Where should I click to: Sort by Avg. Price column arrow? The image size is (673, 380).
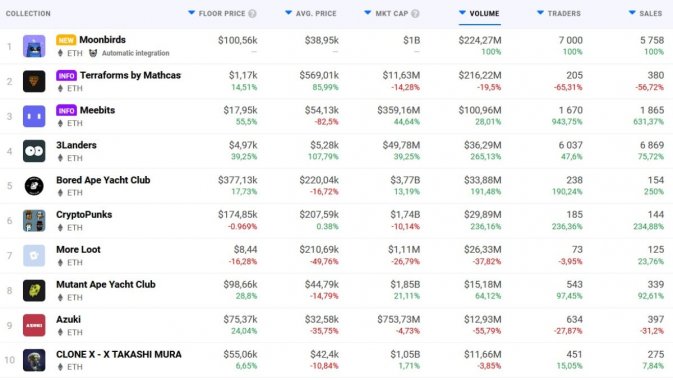288,13
